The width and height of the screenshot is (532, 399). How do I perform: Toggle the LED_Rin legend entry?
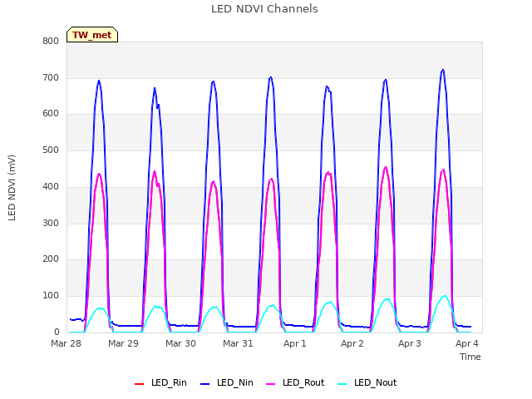click(x=160, y=383)
